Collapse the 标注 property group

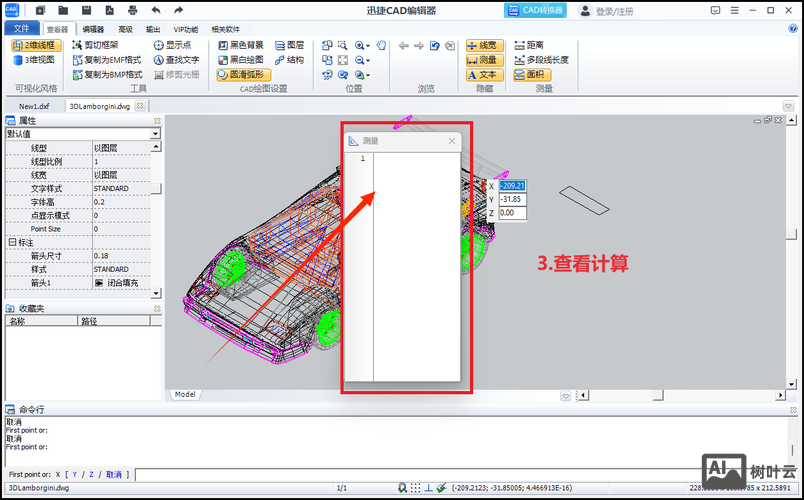11,242
